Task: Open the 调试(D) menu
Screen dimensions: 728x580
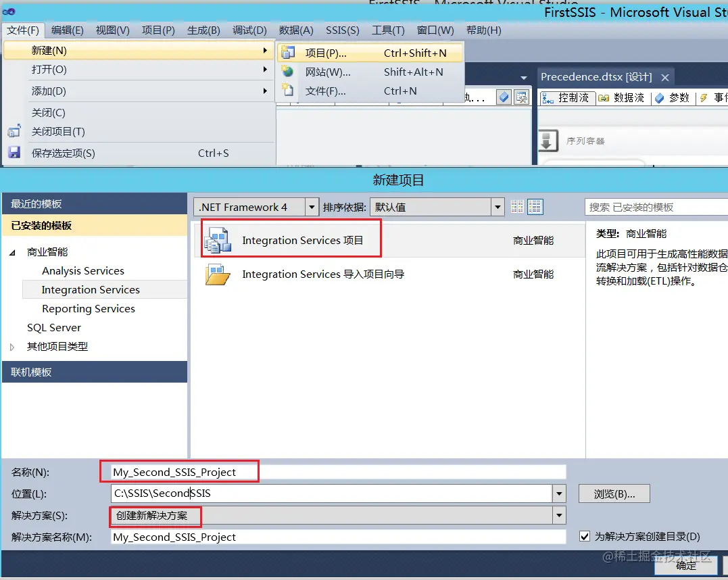Action: (x=249, y=30)
